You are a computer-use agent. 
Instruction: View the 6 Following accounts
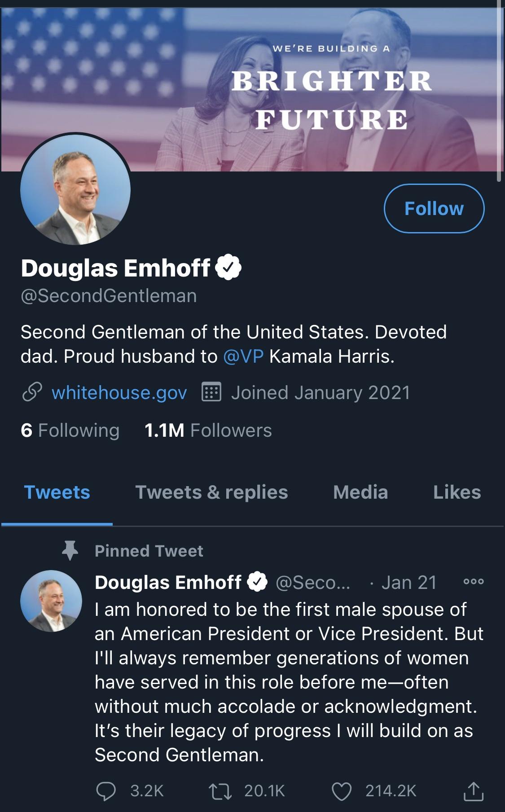pyautogui.click(x=70, y=430)
